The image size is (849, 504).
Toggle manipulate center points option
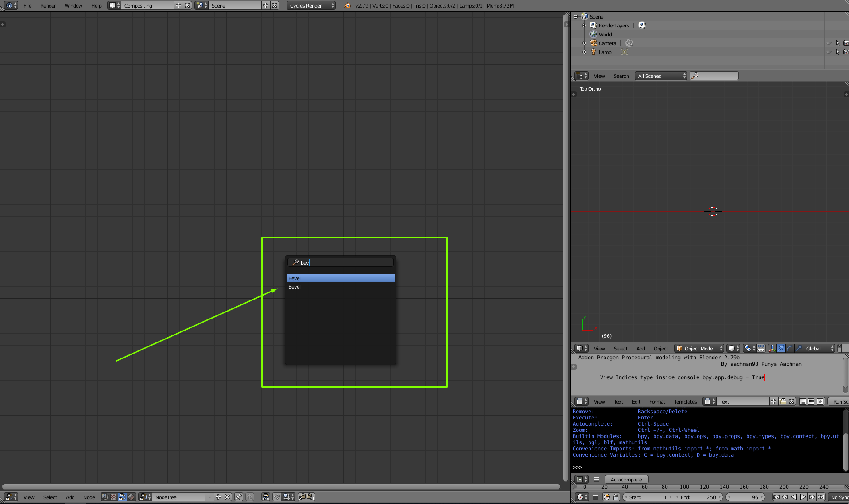(x=761, y=349)
